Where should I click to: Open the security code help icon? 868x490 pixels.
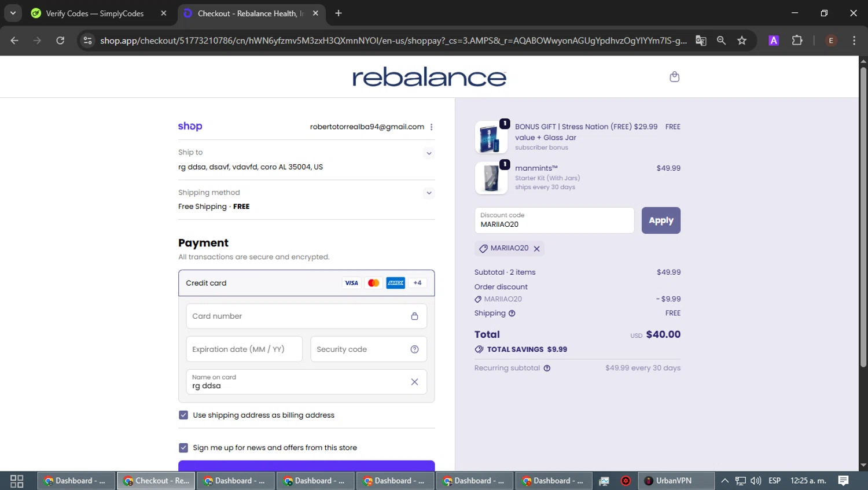[x=414, y=349]
